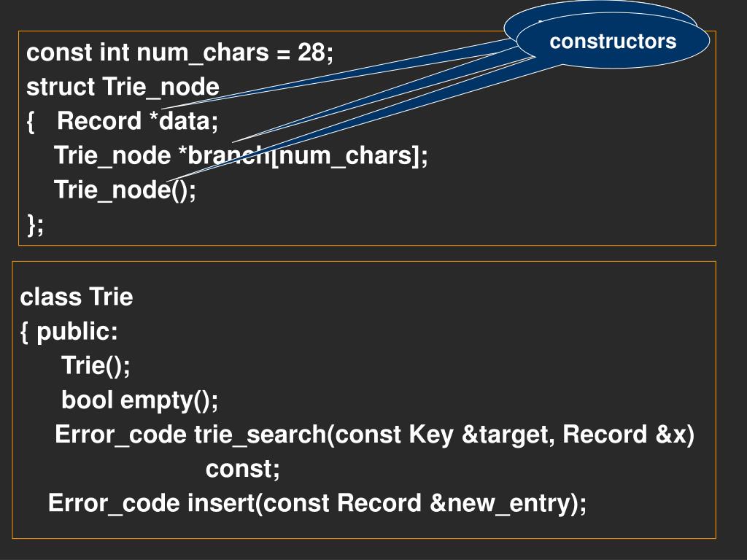This screenshot has width=747, height=560.
Task: Click the 'Error_code insert' declaration line
Action: (x=317, y=503)
